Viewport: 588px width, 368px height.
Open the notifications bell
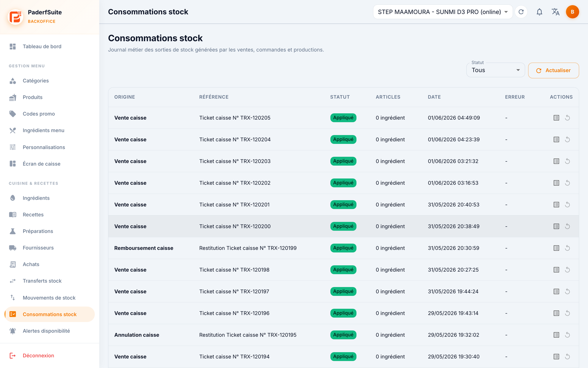tap(539, 12)
